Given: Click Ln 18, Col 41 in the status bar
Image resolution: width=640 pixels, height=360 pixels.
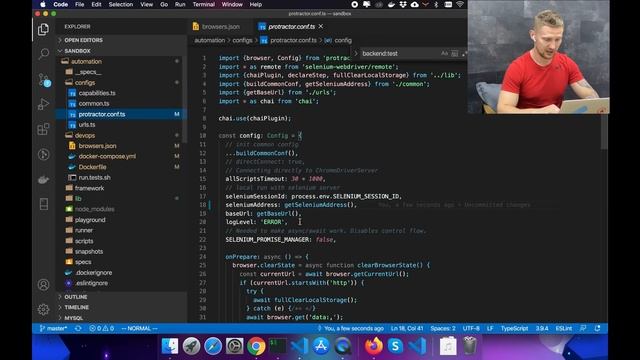Looking at the screenshot, I should coord(407,328).
